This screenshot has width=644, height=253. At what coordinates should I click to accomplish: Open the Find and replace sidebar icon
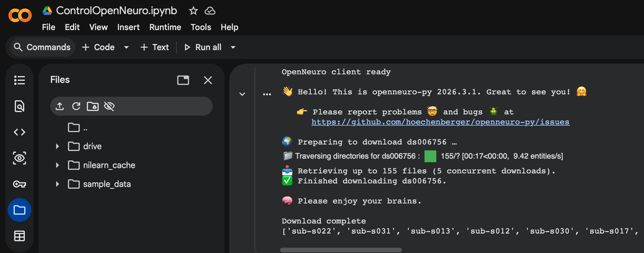pos(19,106)
